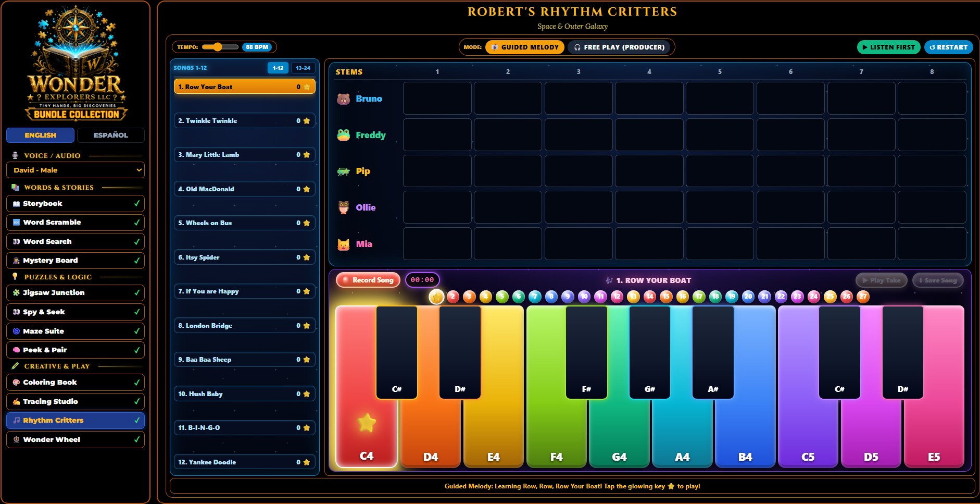Click the Word Scramble icon
This screenshot has height=504, width=980.
(x=16, y=223)
